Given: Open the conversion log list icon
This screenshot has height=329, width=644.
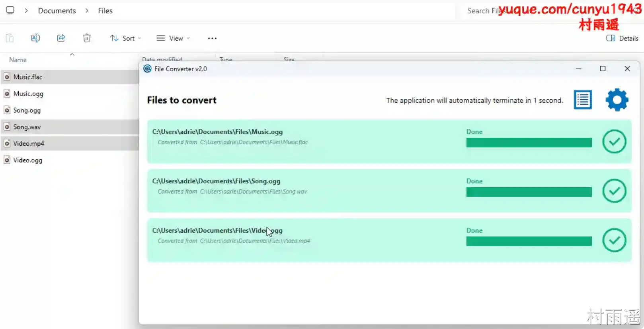Looking at the screenshot, I should pyautogui.click(x=583, y=100).
